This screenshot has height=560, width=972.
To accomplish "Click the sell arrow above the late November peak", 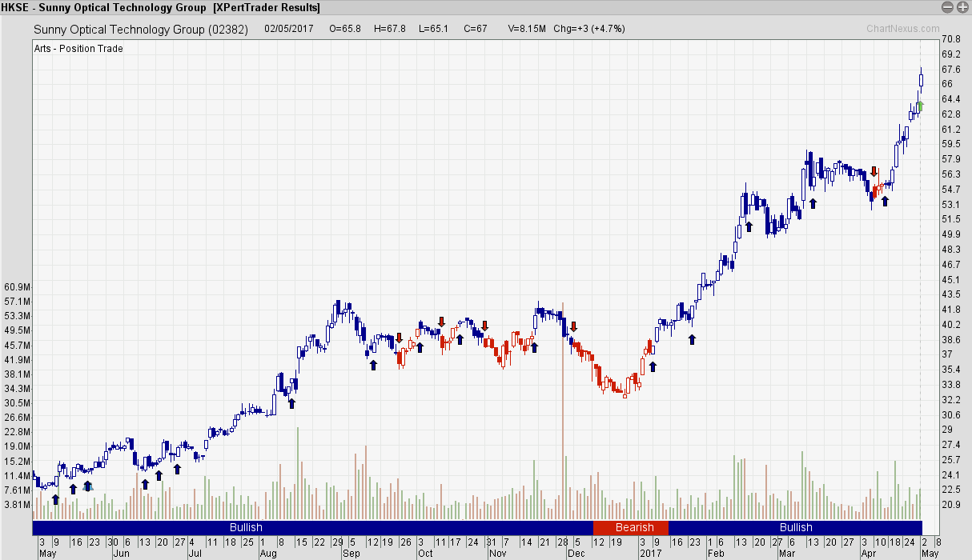I will click(573, 326).
